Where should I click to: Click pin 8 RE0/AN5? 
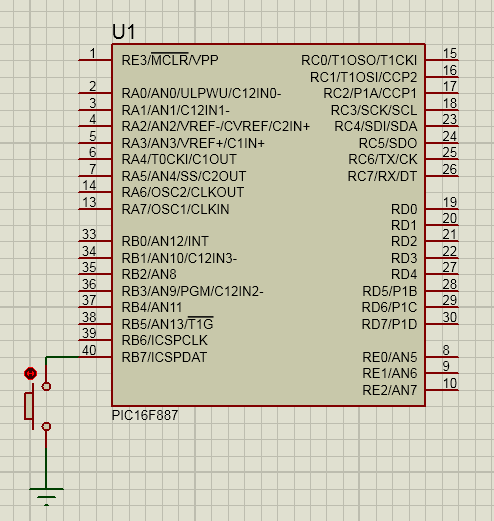[x=442, y=357]
